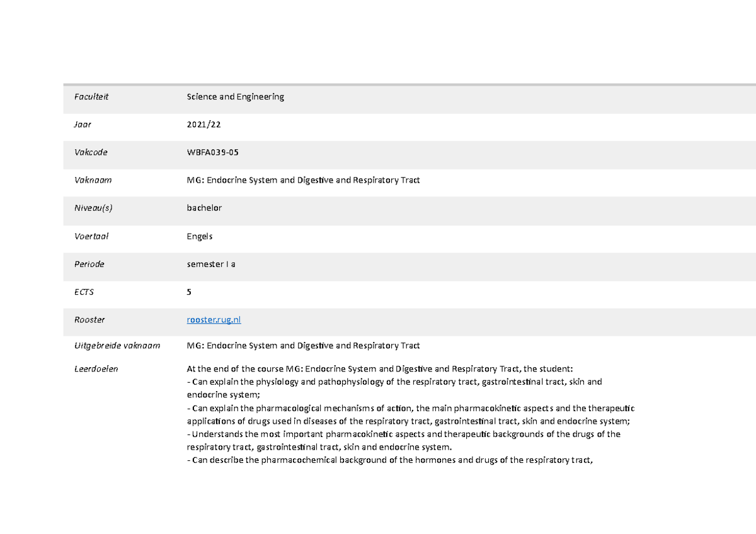Click the ECTS row label
The width and height of the screenshot is (756, 534).
pyautogui.click(x=84, y=292)
